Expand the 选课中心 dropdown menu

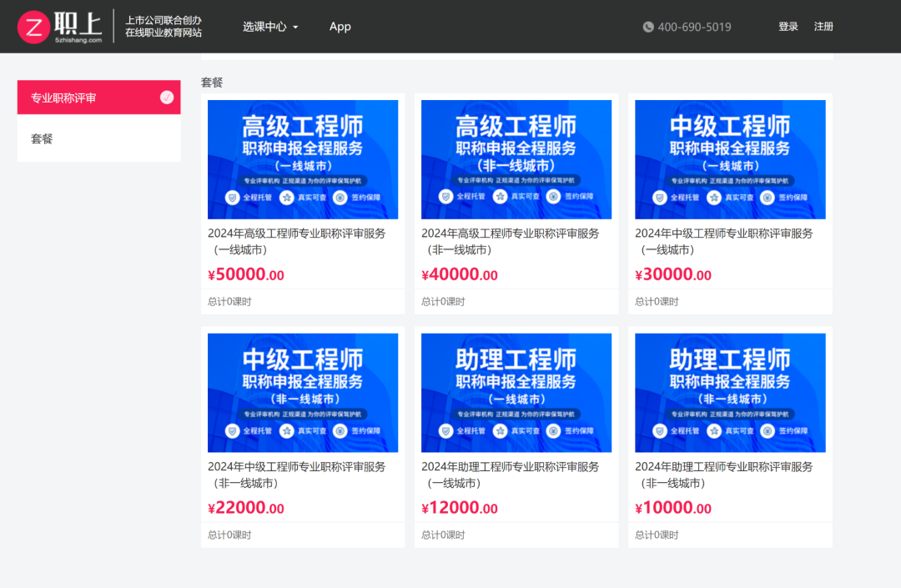(x=270, y=27)
